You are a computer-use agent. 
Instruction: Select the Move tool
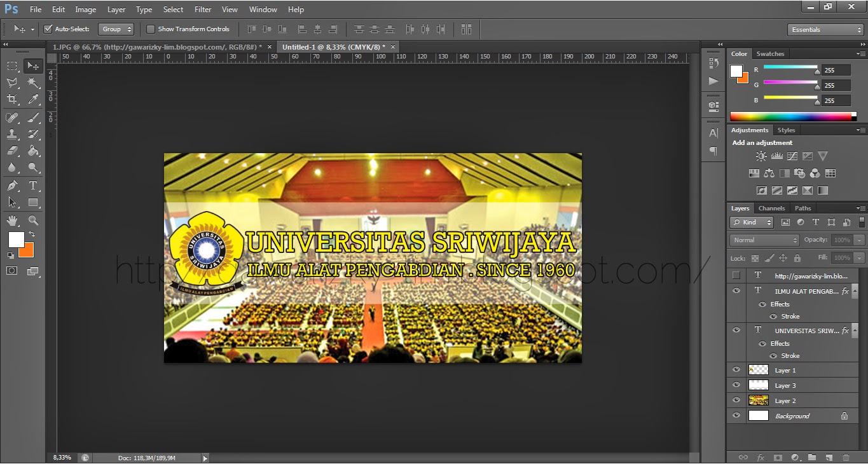coord(32,65)
